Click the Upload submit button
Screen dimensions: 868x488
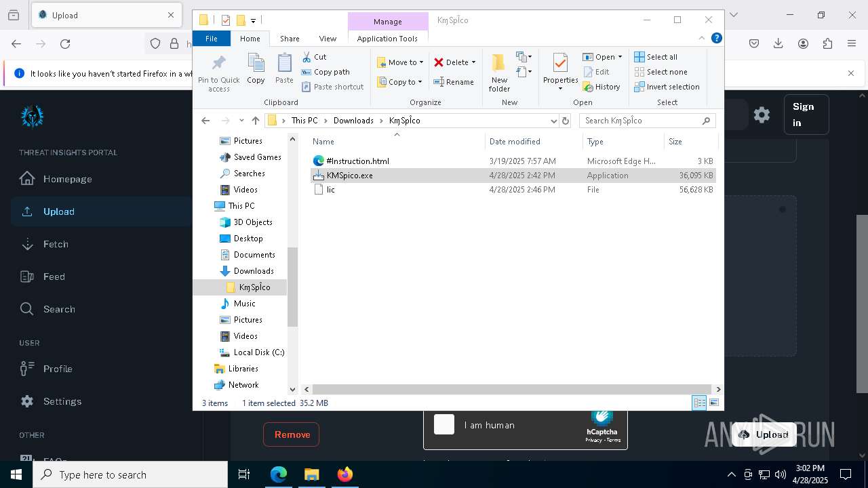click(764, 434)
